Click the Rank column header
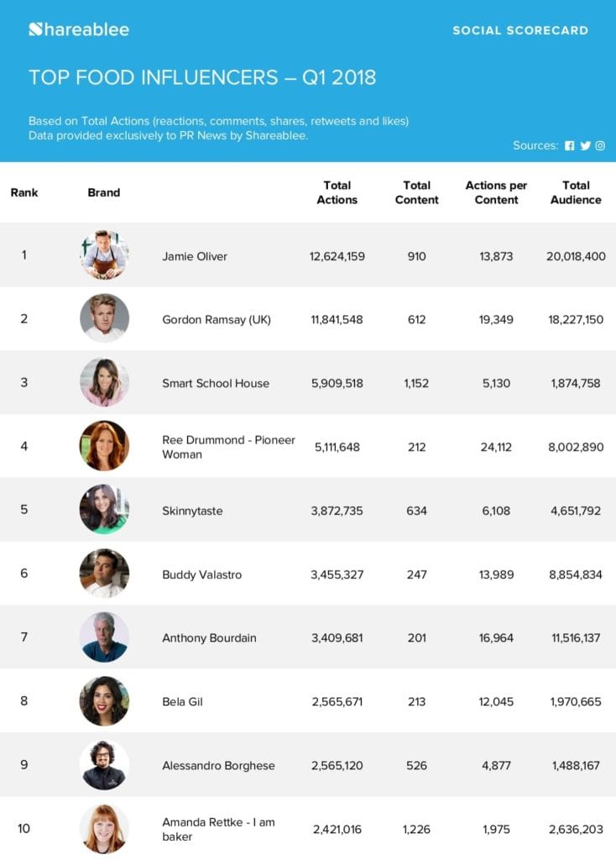 [x=24, y=192]
